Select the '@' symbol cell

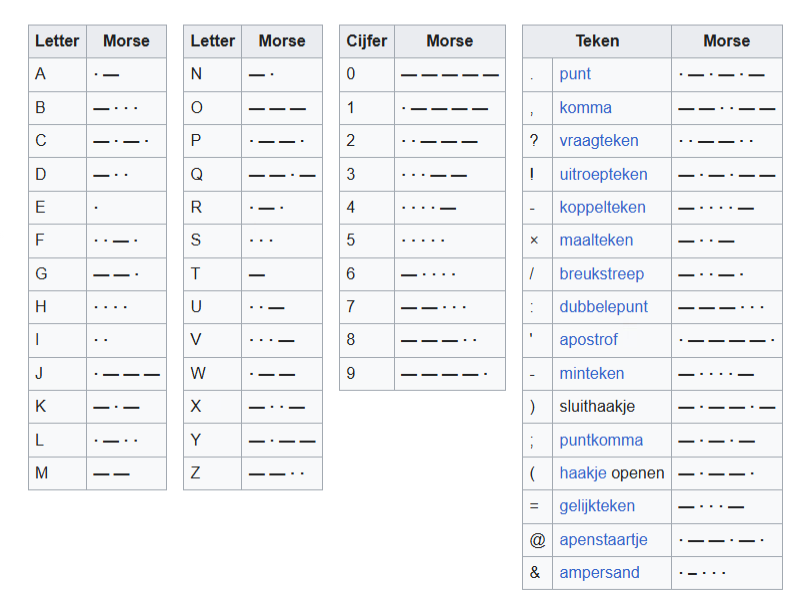click(x=537, y=539)
